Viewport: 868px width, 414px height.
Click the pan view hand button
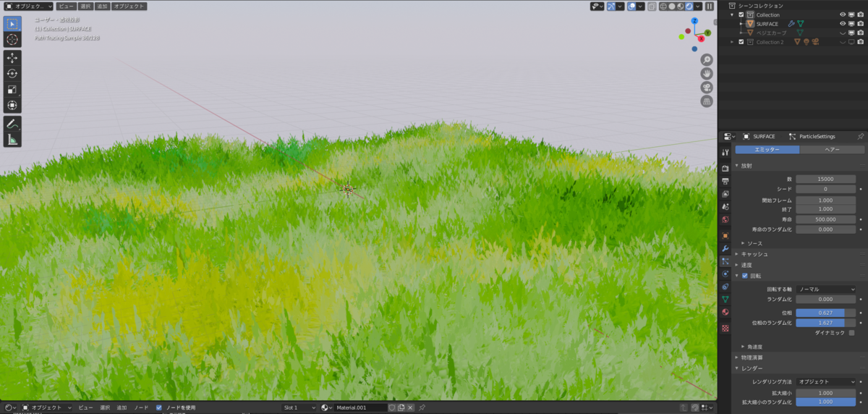707,74
